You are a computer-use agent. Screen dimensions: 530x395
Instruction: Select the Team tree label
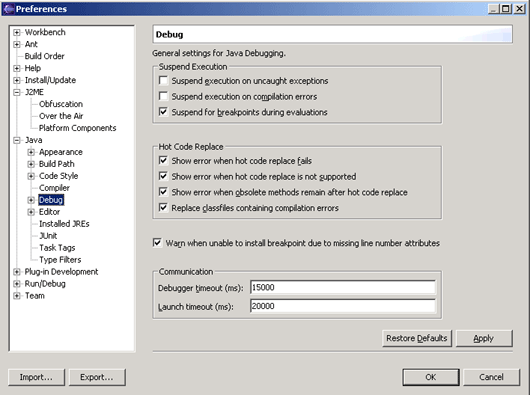[x=34, y=296]
